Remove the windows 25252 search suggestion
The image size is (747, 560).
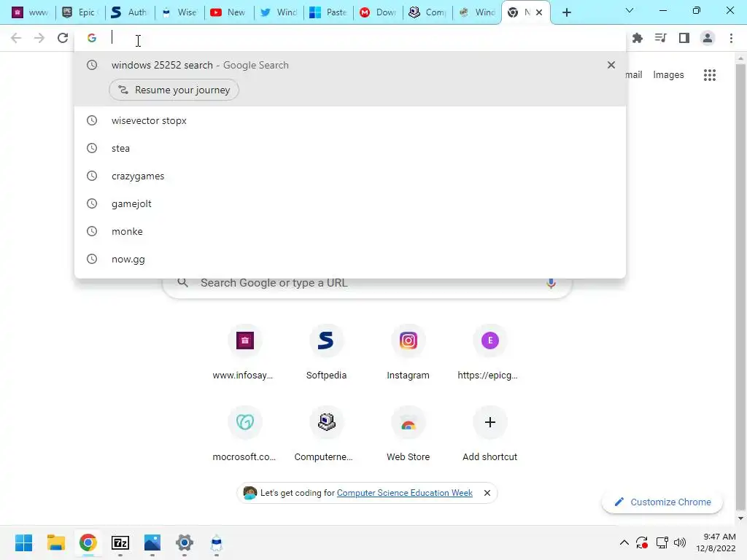coord(611,65)
